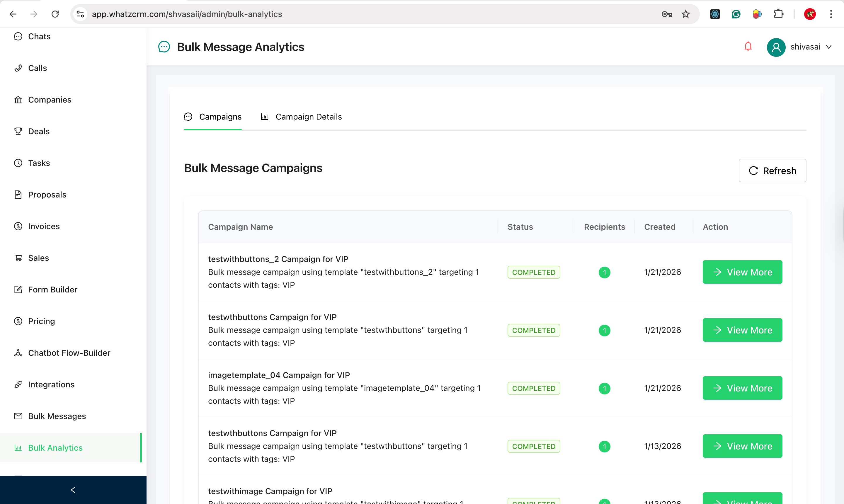
Task: View More for testwithbuttons_2 Campaign
Action: coord(742,272)
